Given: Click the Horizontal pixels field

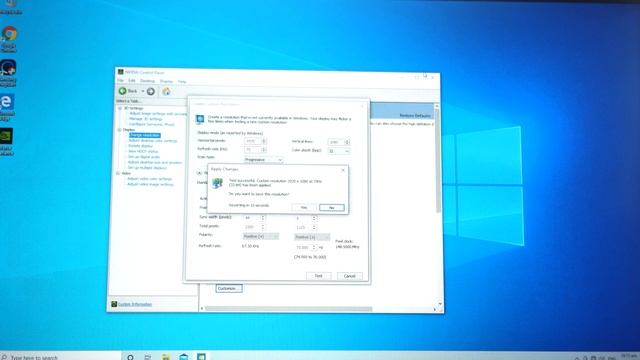Looking at the screenshot, I should (253, 141).
